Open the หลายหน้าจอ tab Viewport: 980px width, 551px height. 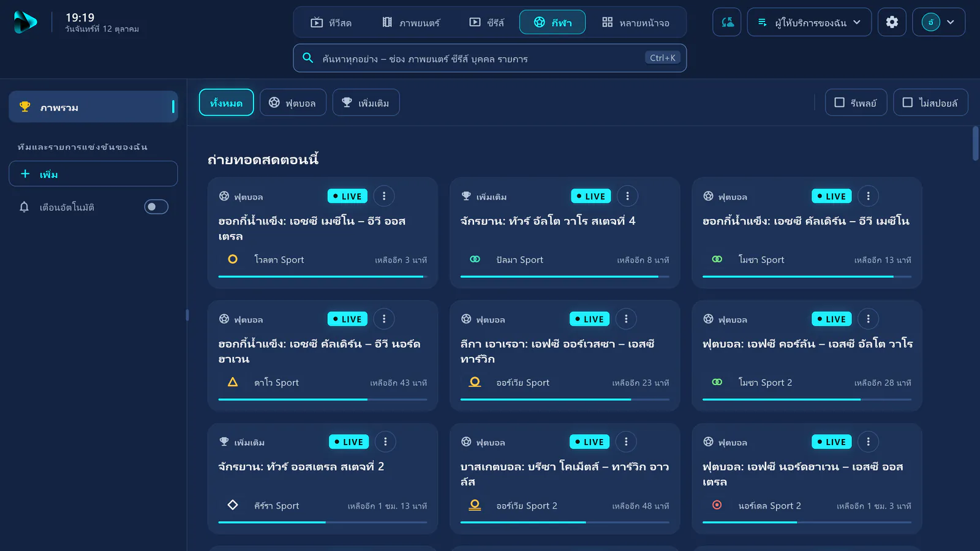click(x=636, y=23)
